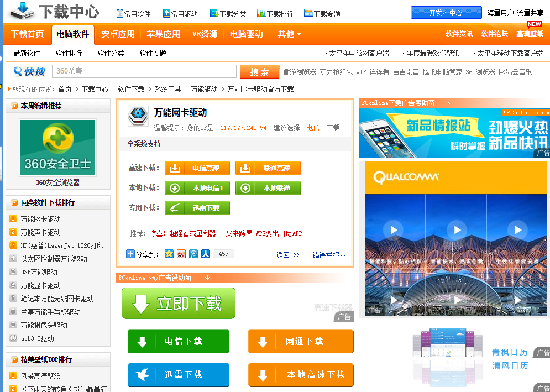Open the 返回 >> link
This screenshot has height=392, width=550.
point(287,255)
